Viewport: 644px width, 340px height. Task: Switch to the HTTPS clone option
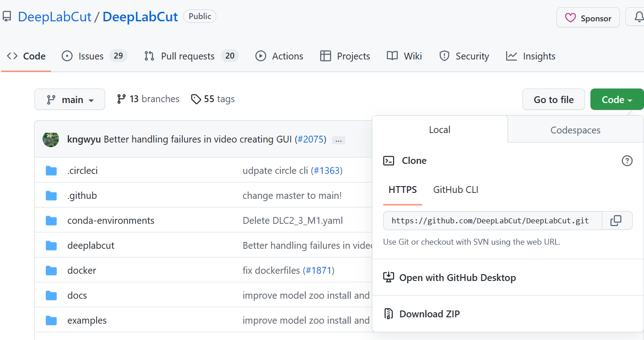(402, 190)
